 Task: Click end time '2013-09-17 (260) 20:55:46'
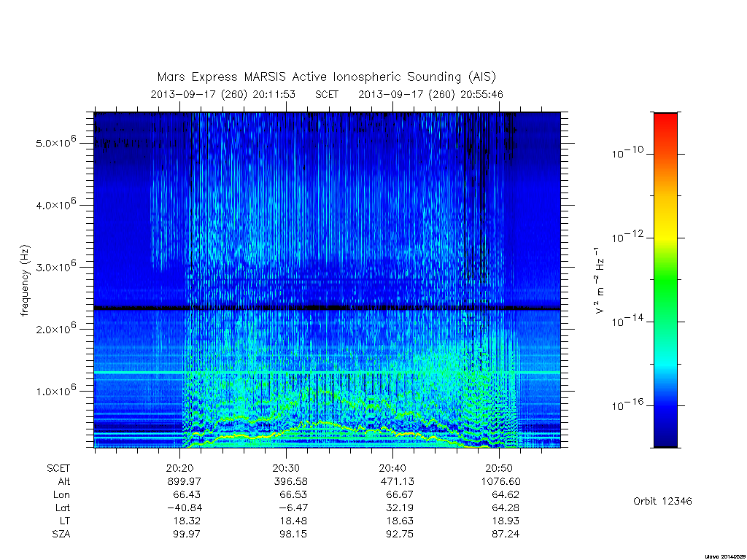(x=430, y=94)
